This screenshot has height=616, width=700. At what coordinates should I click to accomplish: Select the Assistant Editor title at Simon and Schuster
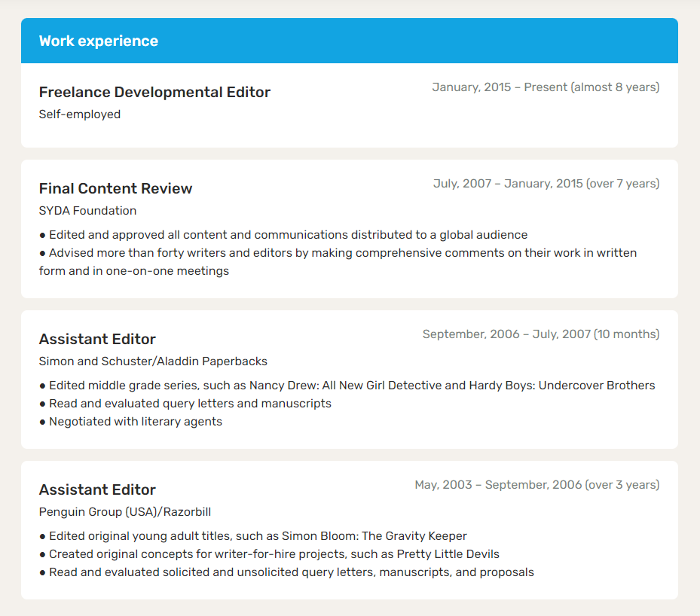[97, 339]
